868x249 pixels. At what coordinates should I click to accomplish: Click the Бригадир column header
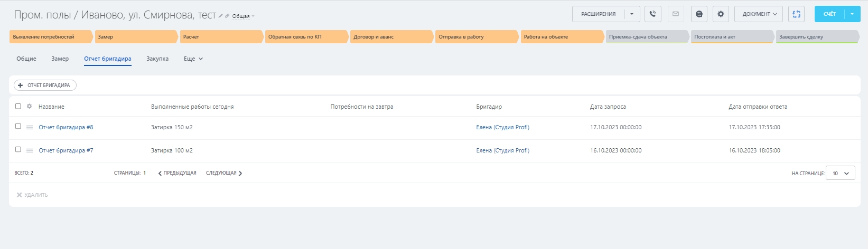tap(489, 107)
